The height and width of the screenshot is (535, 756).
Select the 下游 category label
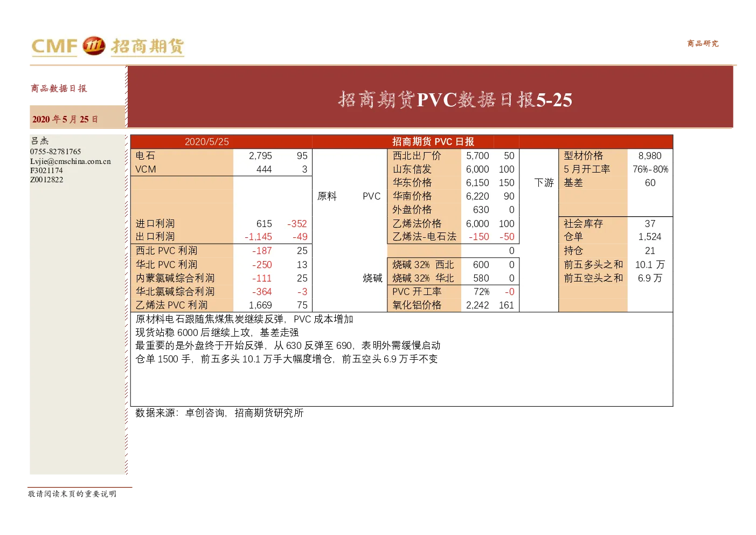(544, 183)
